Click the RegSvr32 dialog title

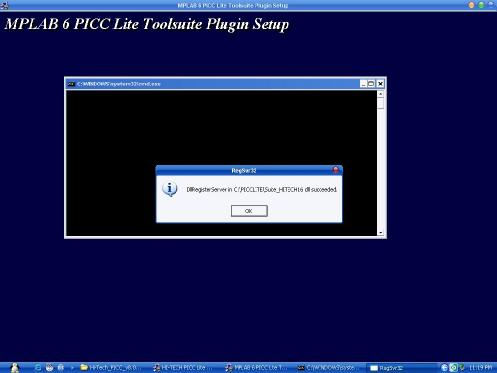coord(244,170)
